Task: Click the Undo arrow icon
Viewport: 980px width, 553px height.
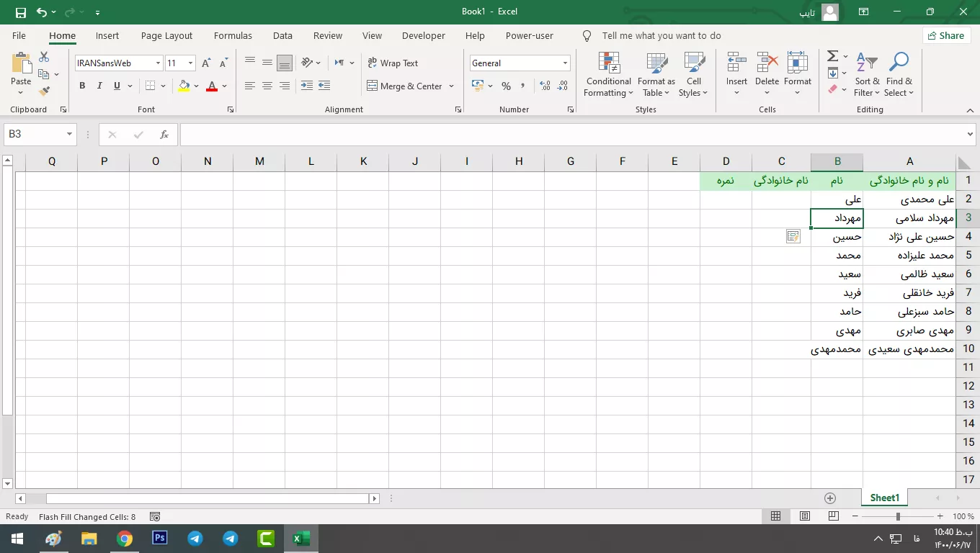Action: pos(41,12)
